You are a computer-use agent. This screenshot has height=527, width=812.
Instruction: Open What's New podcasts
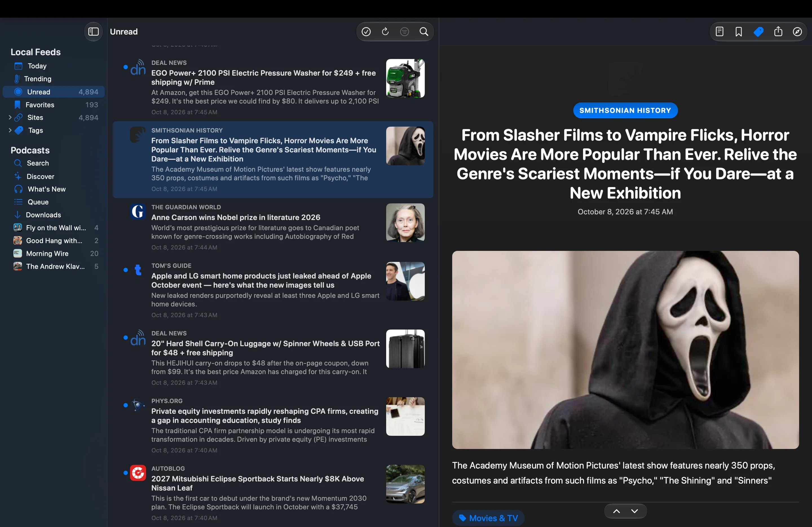click(54, 189)
